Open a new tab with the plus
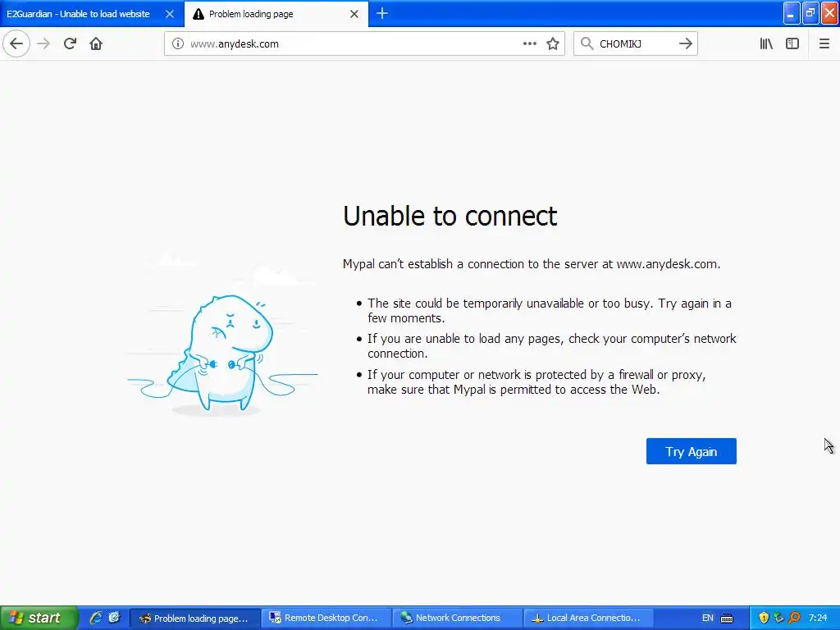 [x=382, y=14]
